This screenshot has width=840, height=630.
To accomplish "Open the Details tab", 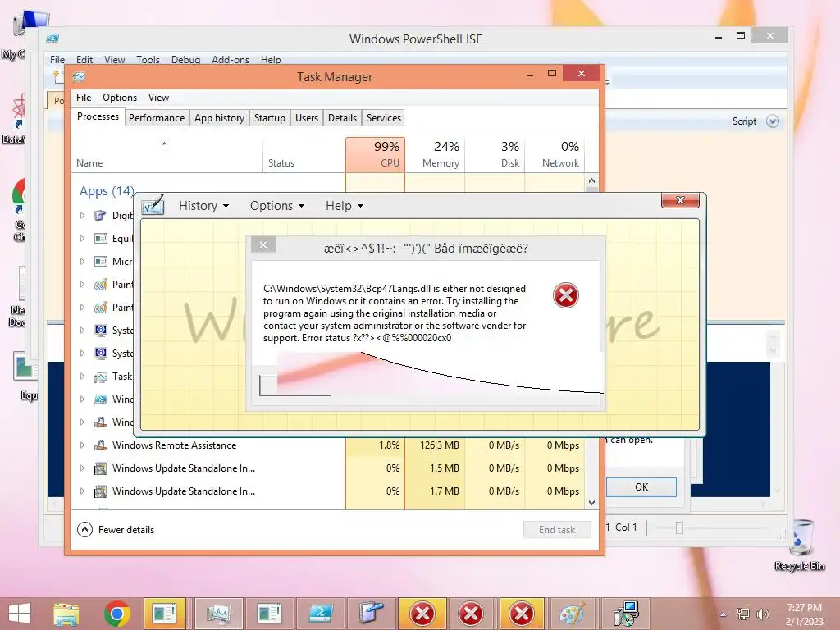I will (342, 118).
